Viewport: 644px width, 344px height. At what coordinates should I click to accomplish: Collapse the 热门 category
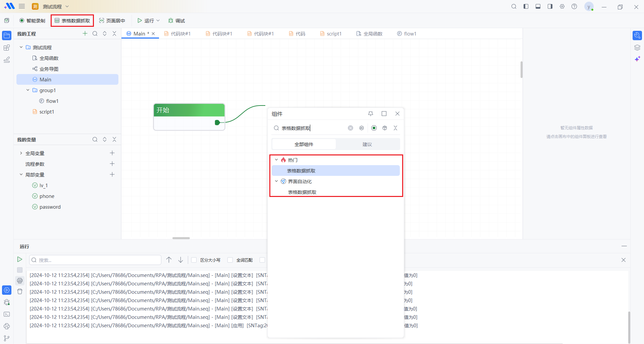(x=276, y=160)
